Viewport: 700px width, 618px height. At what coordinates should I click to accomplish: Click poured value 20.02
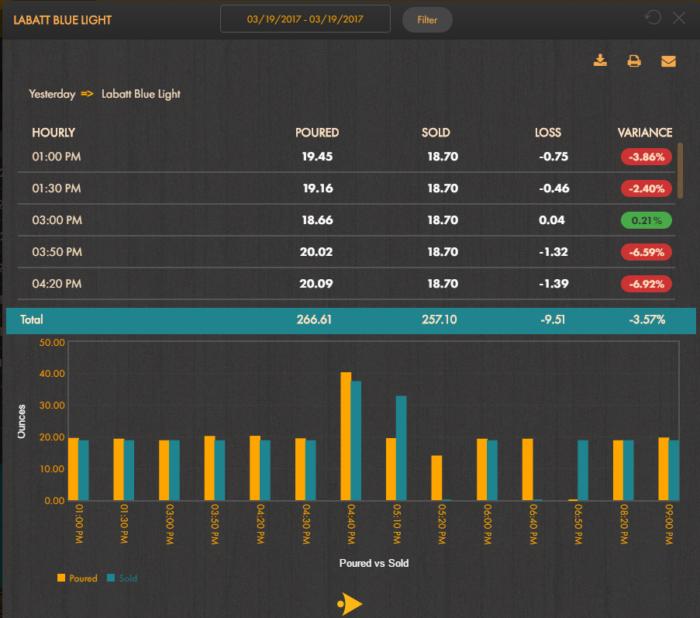pos(316,252)
